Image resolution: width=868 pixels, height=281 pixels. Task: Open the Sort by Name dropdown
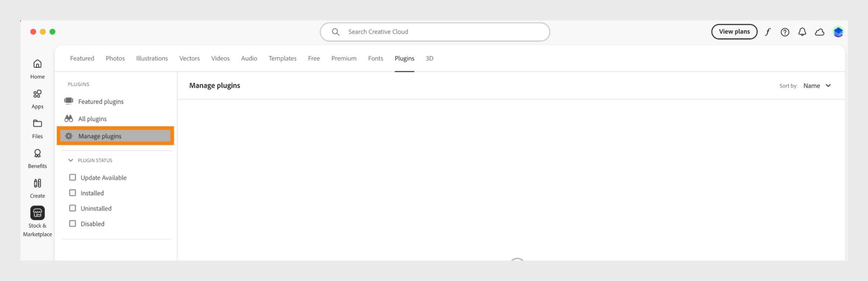coord(817,86)
